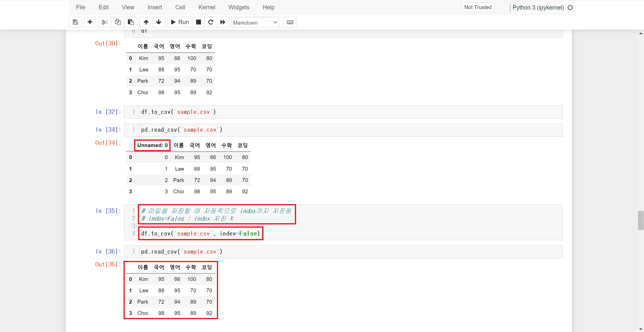Viewport: 644px width, 332px height.
Task: Click the index=False code line in cell 35
Action: pyautogui.click(x=200, y=233)
